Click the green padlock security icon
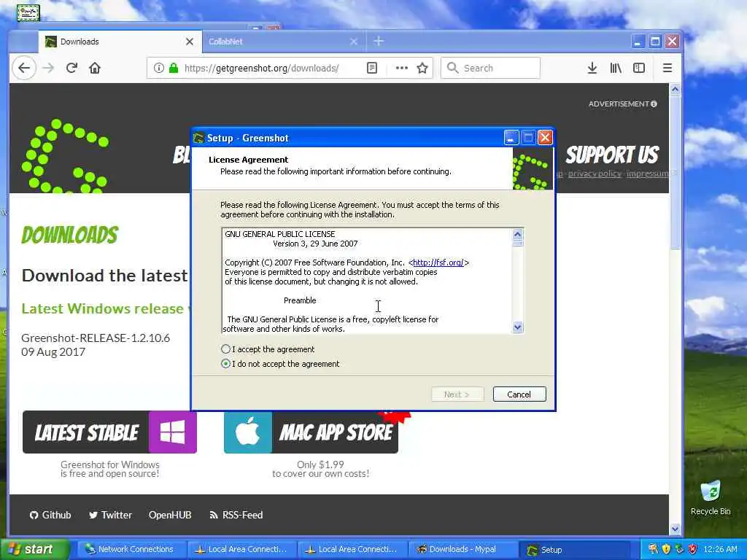 pyautogui.click(x=174, y=68)
